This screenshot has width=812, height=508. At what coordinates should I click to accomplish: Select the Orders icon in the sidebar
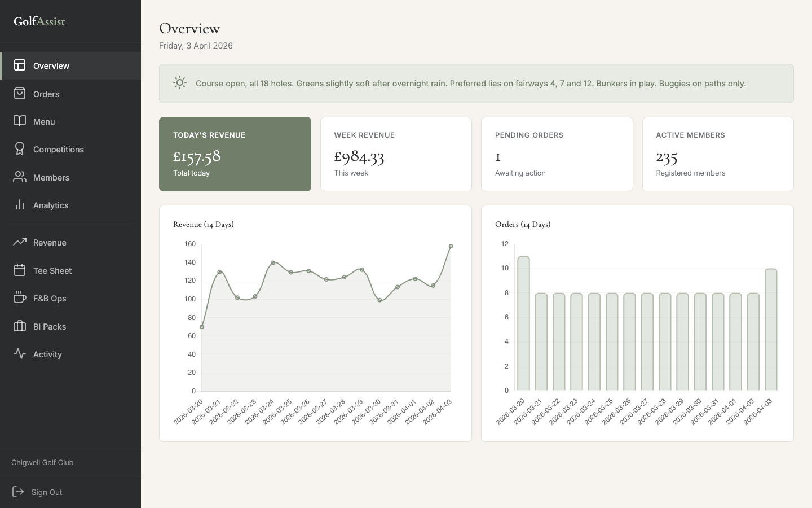pos(20,94)
